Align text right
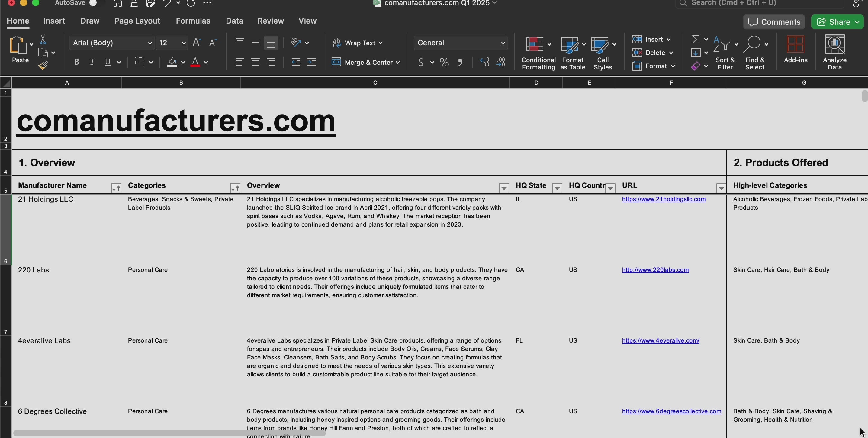Screen dimensions: 868x438 271,62
